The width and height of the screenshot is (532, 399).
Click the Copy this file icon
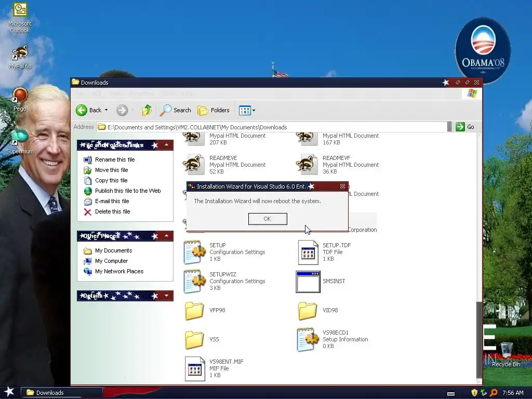coord(88,180)
